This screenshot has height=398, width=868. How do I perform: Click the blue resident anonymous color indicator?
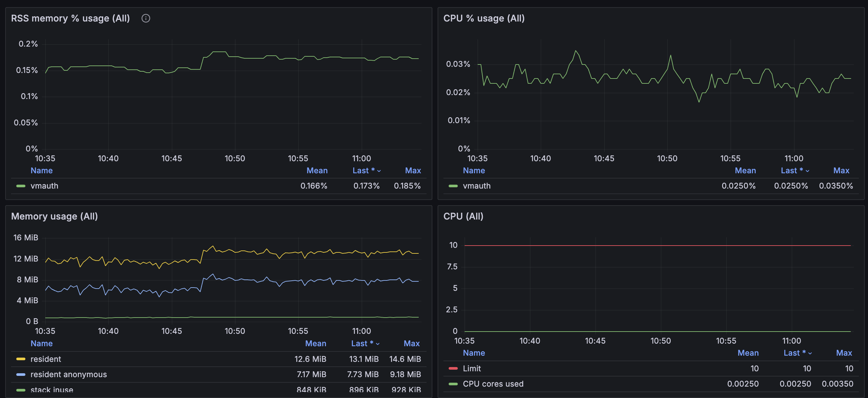click(x=21, y=375)
